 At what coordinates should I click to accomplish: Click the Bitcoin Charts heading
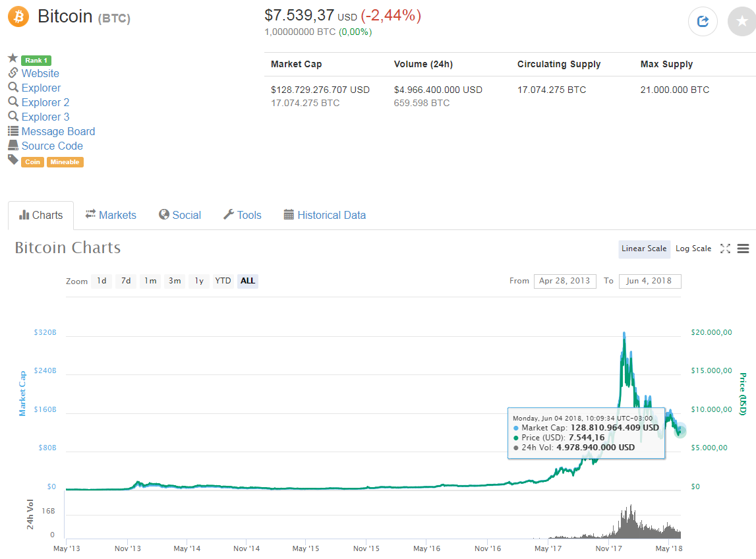click(67, 247)
